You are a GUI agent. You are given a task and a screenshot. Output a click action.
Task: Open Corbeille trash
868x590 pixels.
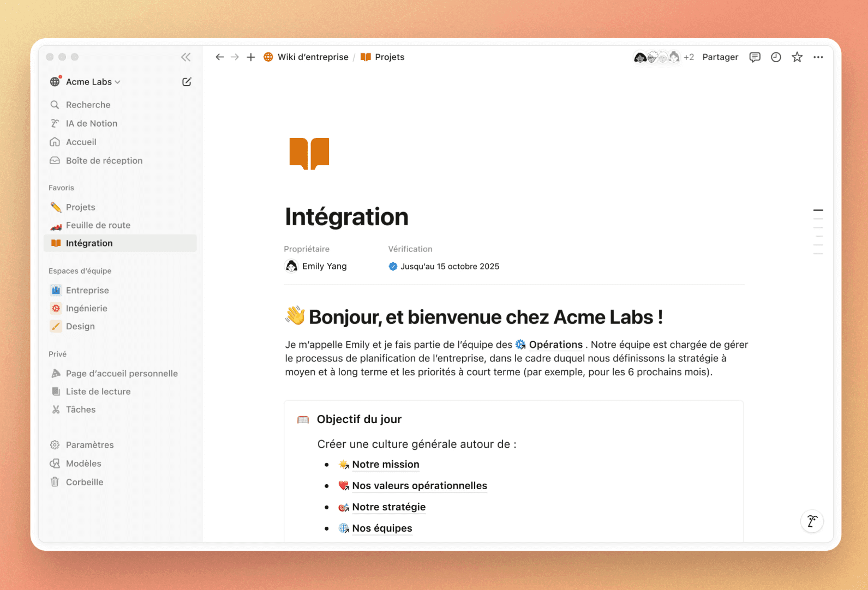120,482
